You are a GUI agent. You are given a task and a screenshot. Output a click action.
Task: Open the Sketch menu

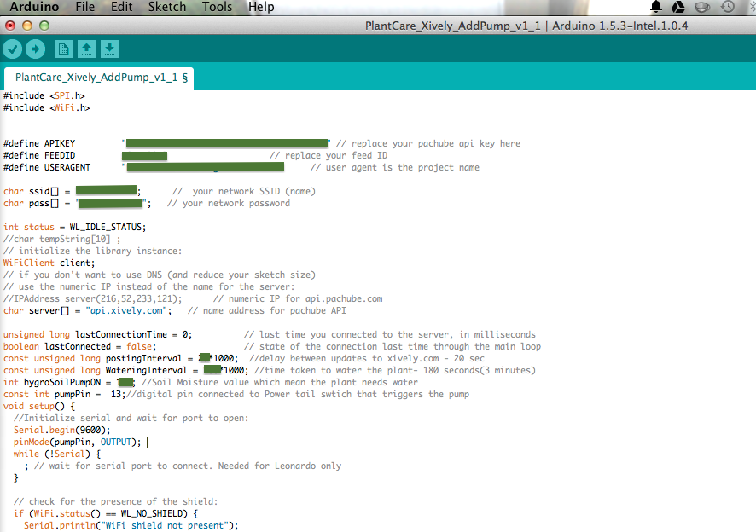point(167,7)
